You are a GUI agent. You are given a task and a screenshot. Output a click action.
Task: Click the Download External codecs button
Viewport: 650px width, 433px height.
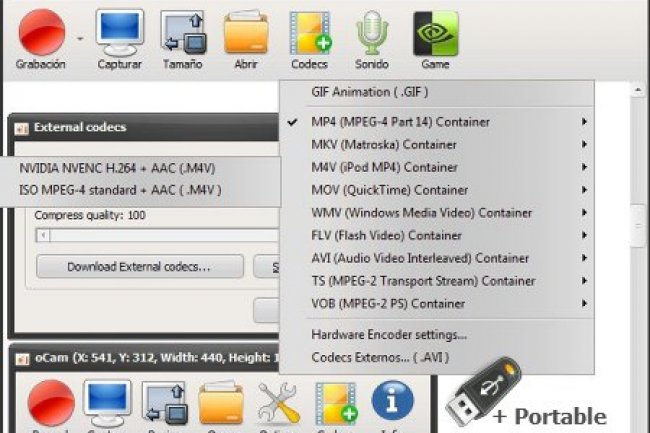point(139,267)
